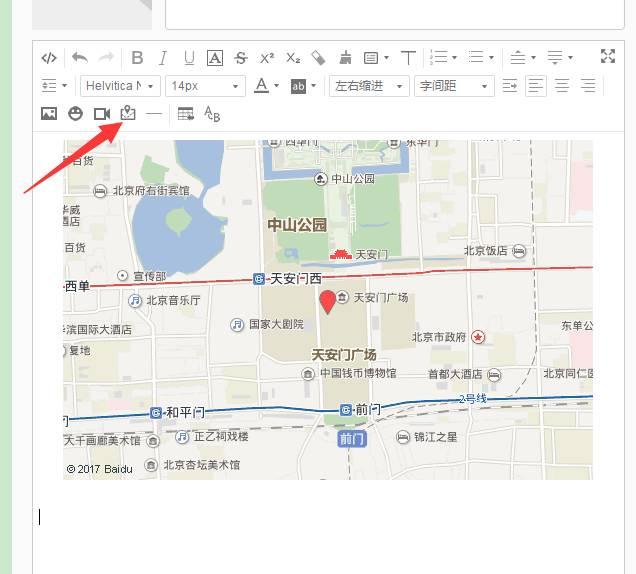Click the line height icon
Image resolution: width=636 pixels, height=574 pixels.
coord(49,86)
